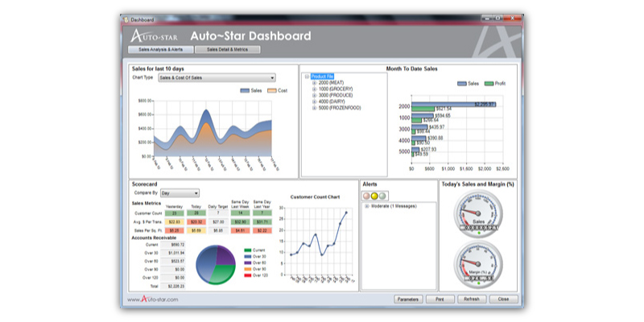Expand the 4000 (DAIRY) node
The image size is (644, 322).
pos(314,101)
